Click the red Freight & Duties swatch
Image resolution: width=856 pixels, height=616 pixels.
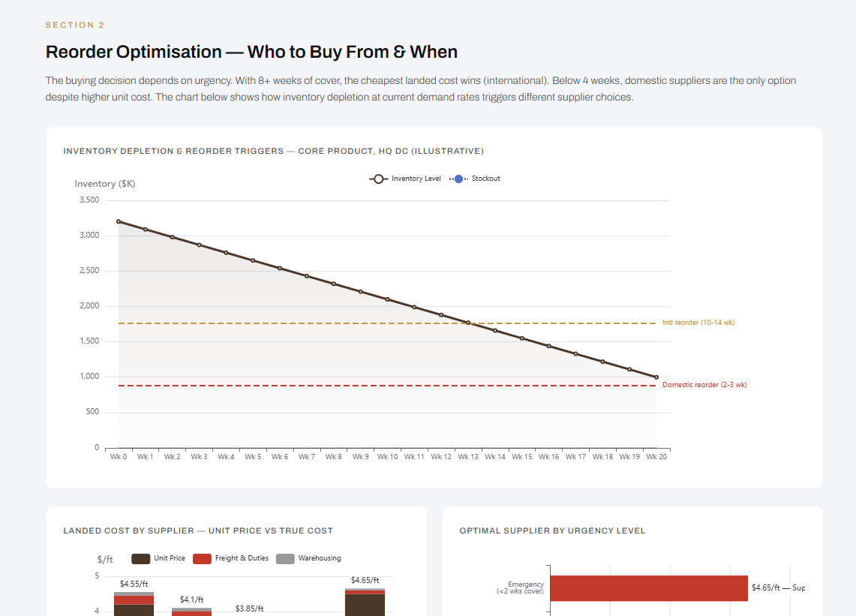point(202,559)
